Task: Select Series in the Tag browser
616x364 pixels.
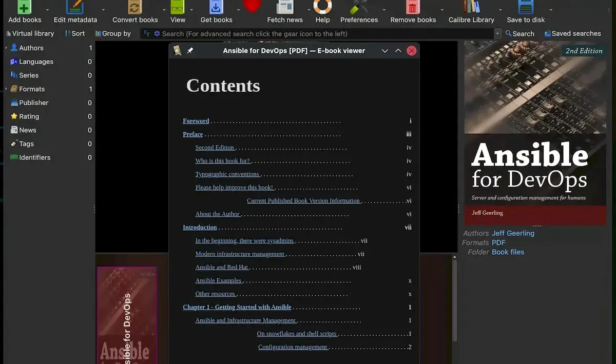Action: coord(29,75)
